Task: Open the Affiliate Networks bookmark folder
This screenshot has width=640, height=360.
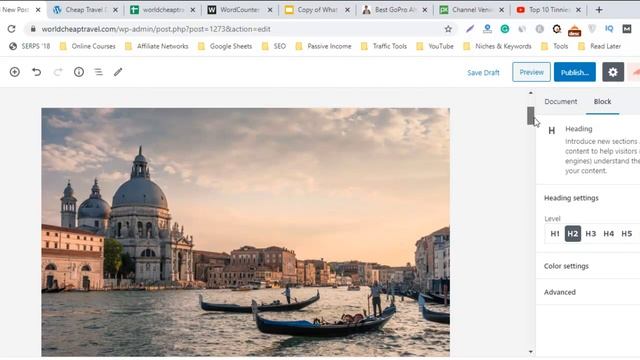Action: 157,46
